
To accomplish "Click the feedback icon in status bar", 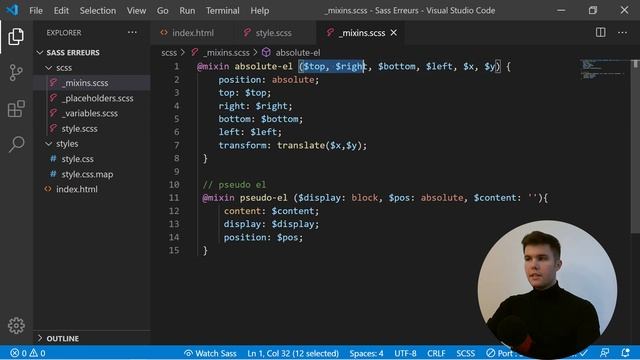I will (604, 353).
